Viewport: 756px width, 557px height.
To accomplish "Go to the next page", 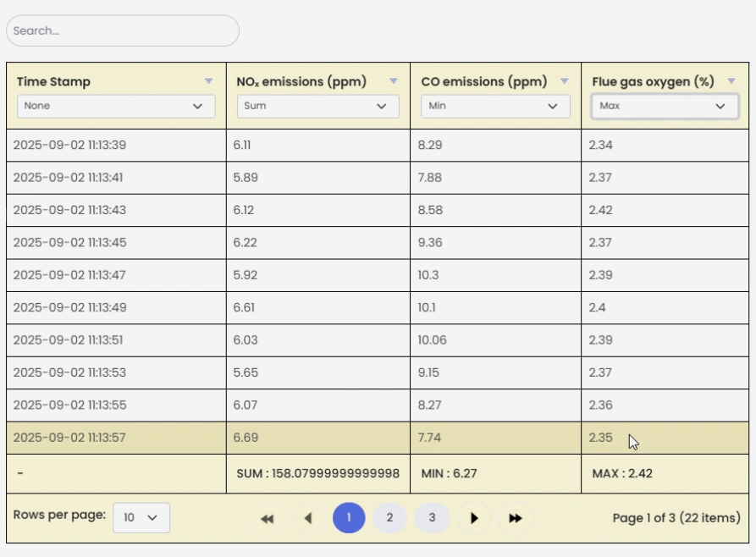I will 474,518.
